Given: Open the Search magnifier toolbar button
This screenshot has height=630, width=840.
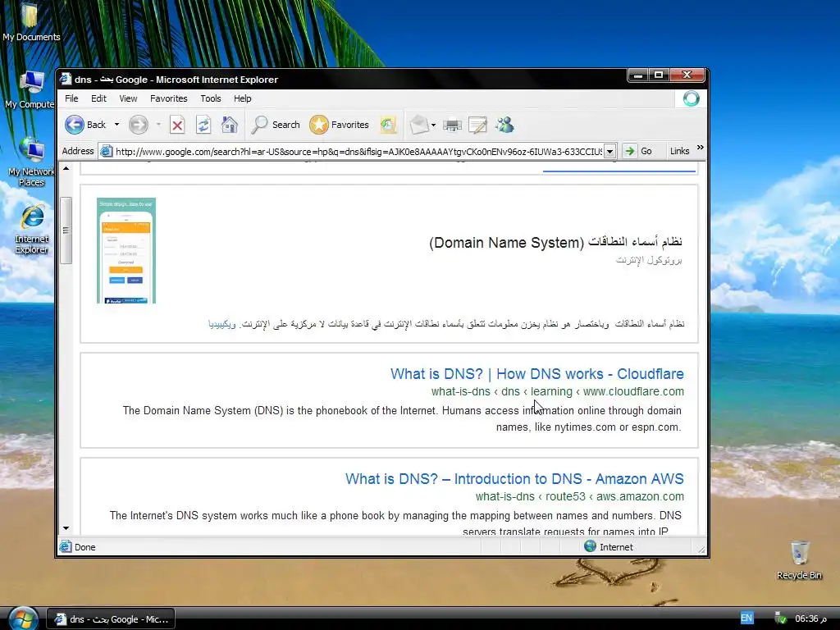Looking at the screenshot, I should pyautogui.click(x=276, y=125).
